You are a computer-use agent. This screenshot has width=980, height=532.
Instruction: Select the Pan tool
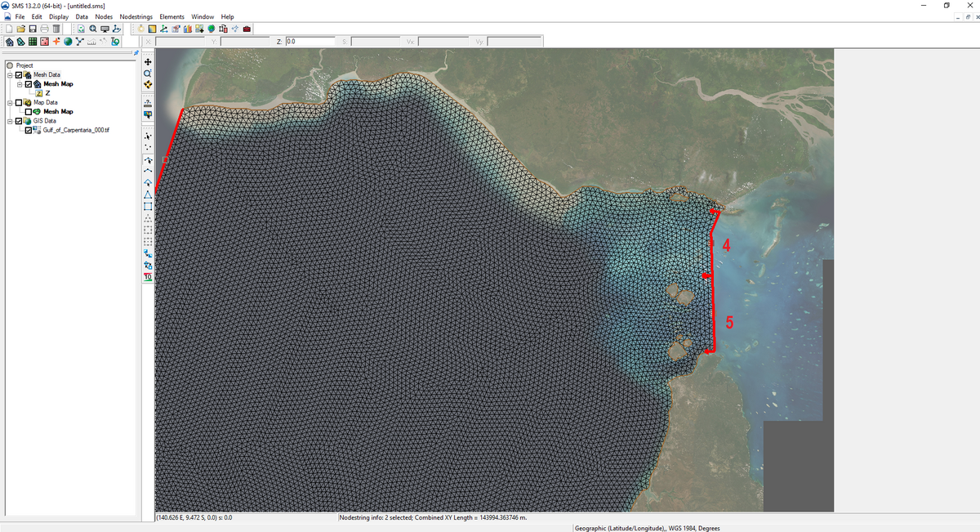(148, 61)
